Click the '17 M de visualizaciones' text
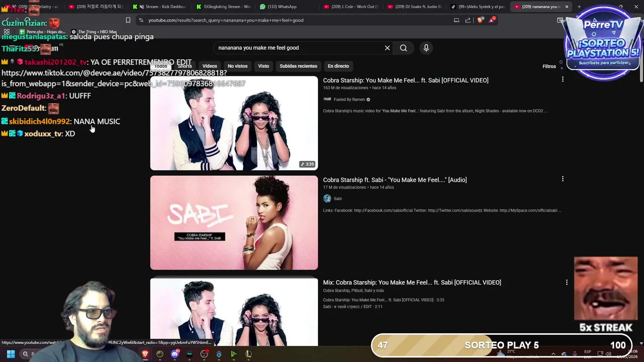 (345, 188)
